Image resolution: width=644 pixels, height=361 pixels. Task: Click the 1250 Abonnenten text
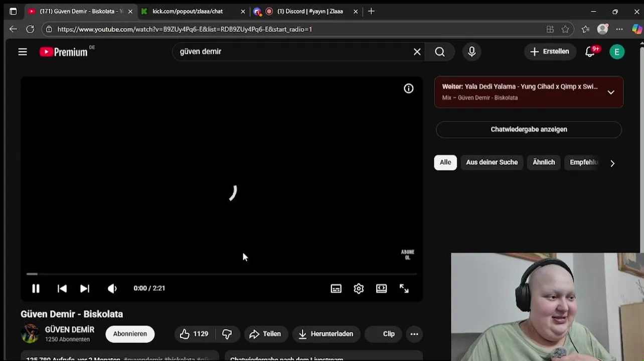[x=67, y=339]
